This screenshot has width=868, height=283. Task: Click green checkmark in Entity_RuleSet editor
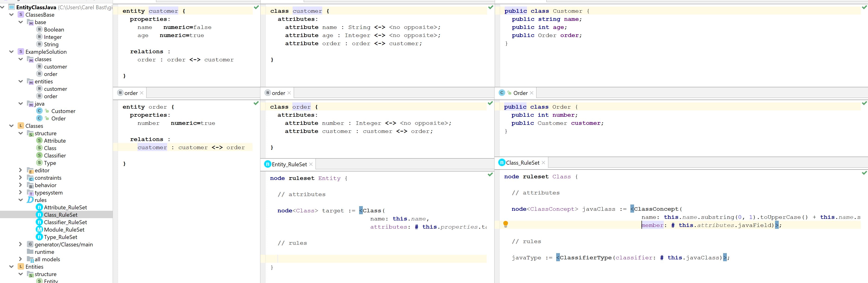point(490,174)
